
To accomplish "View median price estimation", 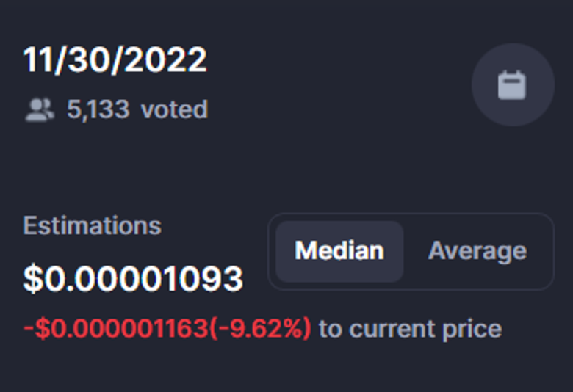I will (x=339, y=251).
